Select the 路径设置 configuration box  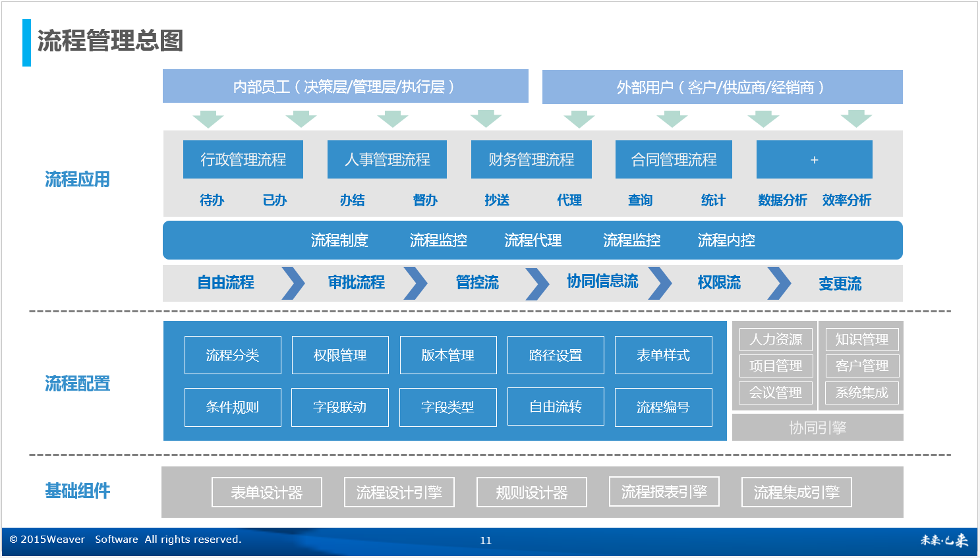pos(556,355)
